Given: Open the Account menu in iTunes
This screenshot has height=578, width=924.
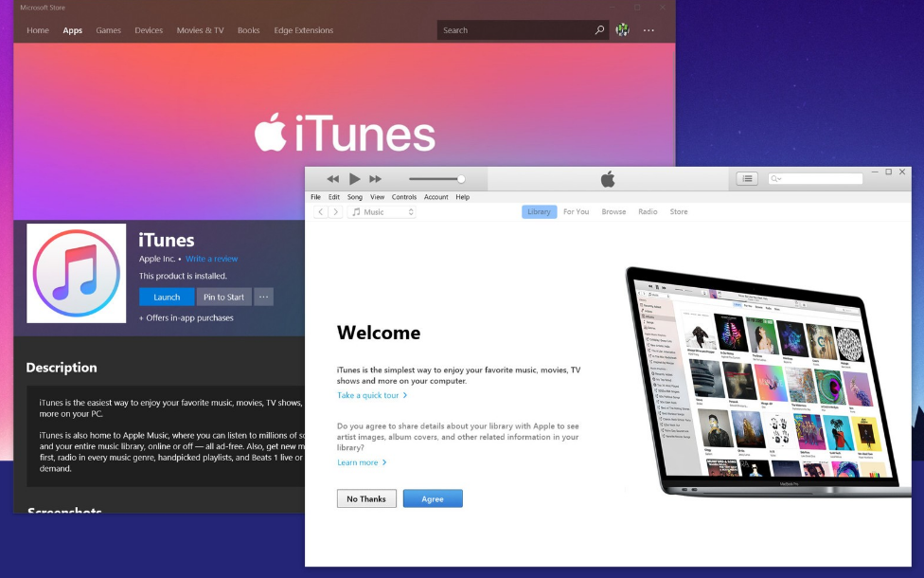Looking at the screenshot, I should click(x=436, y=197).
